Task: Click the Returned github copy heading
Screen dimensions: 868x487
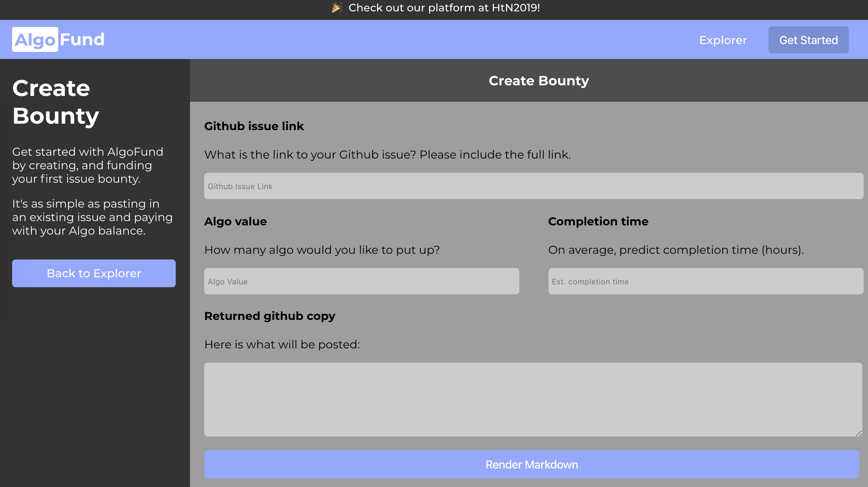Action: (270, 316)
